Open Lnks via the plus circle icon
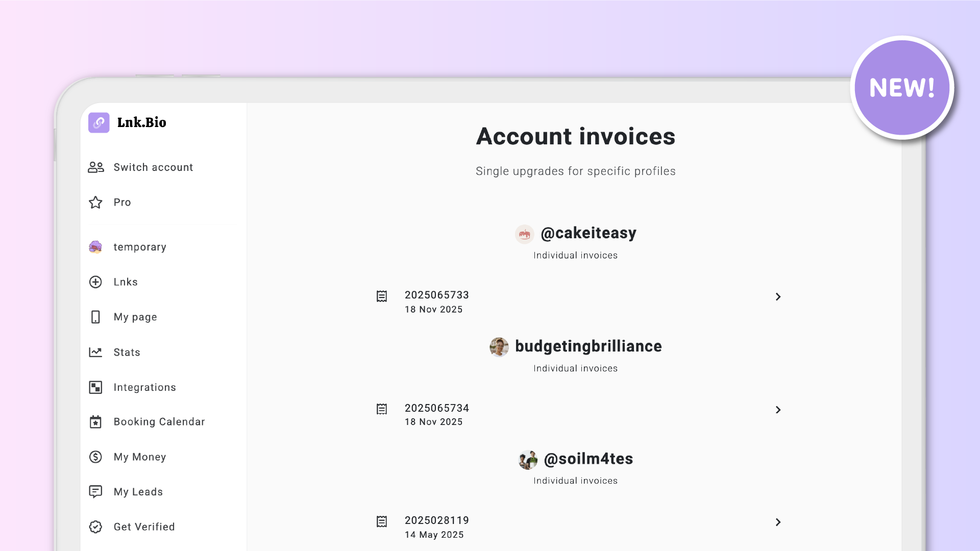Image resolution: width=980 pixels, height=551 pixels. point(95,282)
